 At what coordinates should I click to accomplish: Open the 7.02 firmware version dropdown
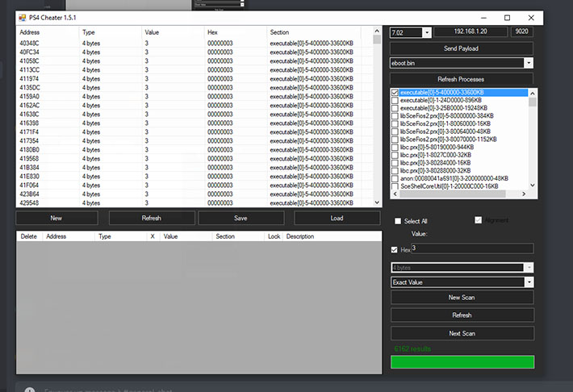427,32
